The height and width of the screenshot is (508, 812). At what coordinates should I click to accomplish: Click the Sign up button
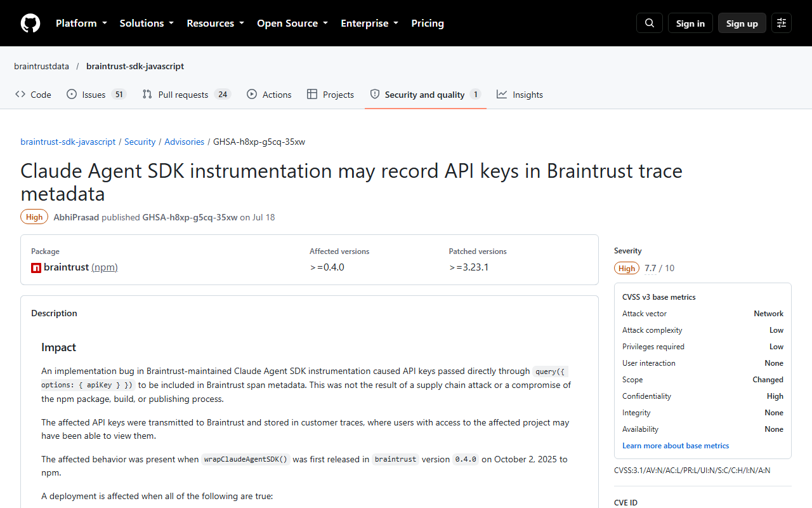742,23
